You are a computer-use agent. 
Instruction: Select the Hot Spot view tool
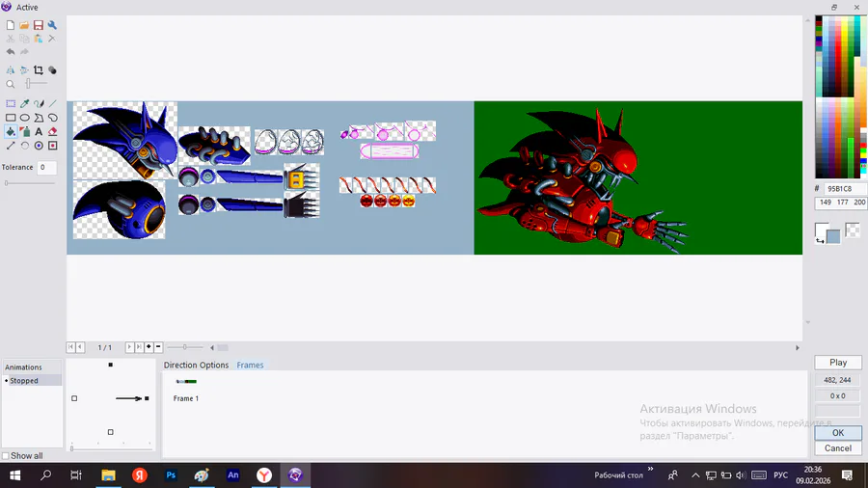[39, 146]
